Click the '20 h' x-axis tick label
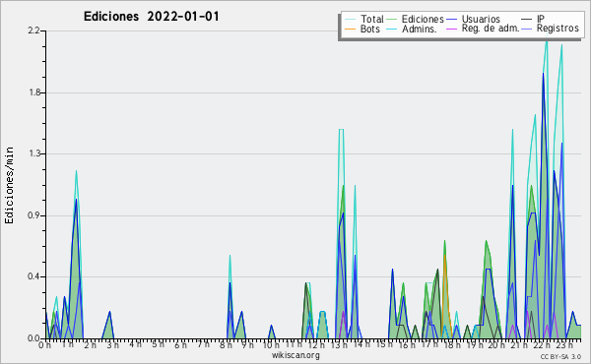Viewport: 591px width, 364px height. click(496, 344)
